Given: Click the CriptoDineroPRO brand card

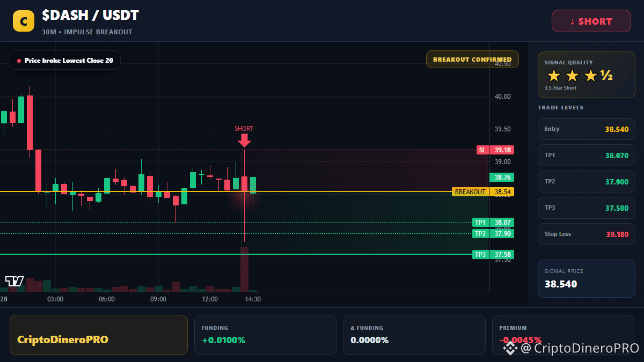Looking at the screenshot, I should [99, 335].
